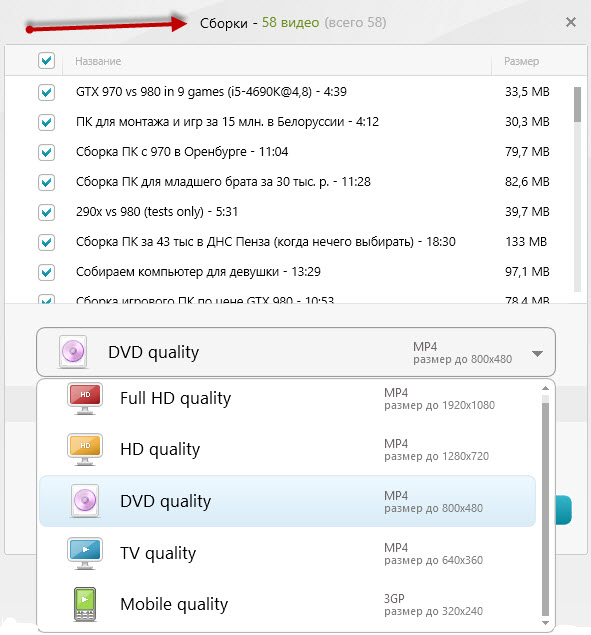Click the Название column header
The width and height of the screenshot is (591, 635).
(x=98, y=61)
